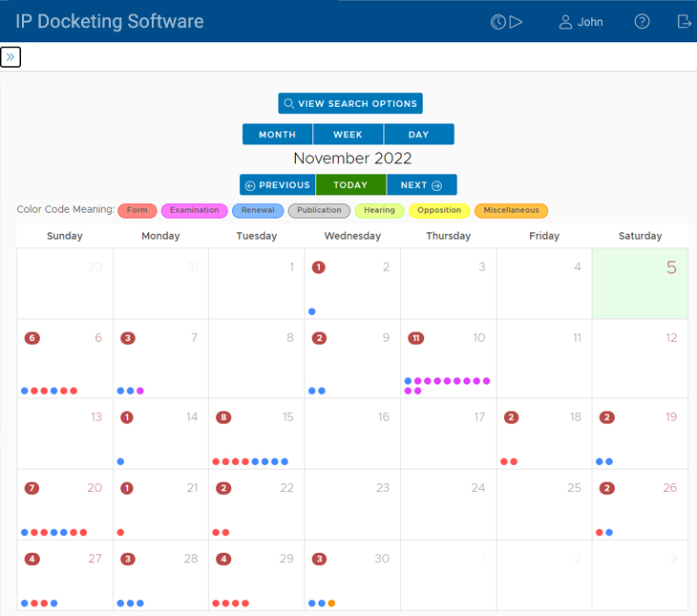The image size is (697, 616).
Task: Click the red Form color code tag
Action: (x=137, y=210)
